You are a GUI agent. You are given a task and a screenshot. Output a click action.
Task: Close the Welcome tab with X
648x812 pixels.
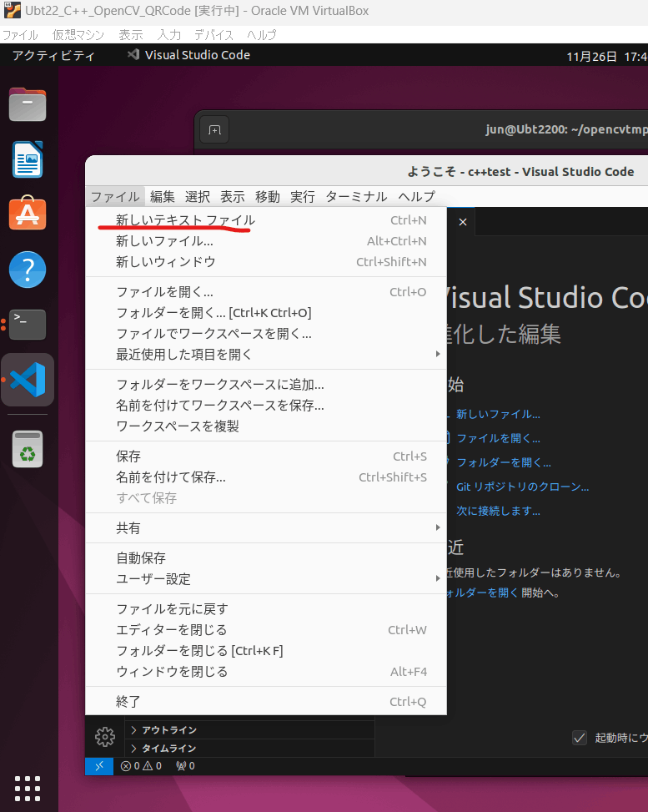coord(463,222)
